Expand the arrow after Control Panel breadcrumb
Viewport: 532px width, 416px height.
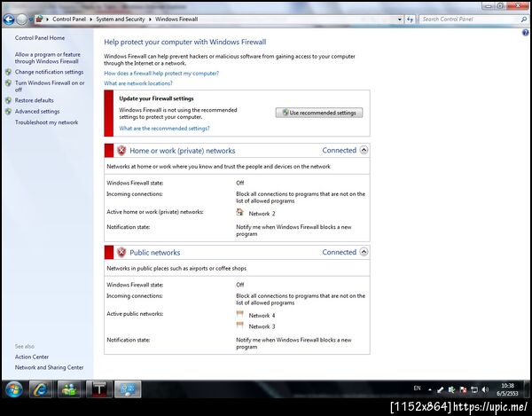pyautogui.click(x=91, y=20)
